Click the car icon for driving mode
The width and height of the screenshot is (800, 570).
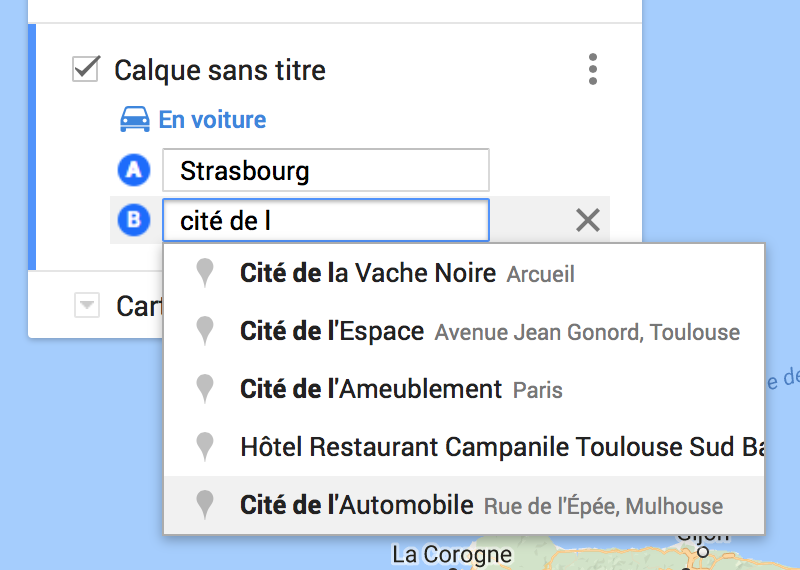click(135, 120)
